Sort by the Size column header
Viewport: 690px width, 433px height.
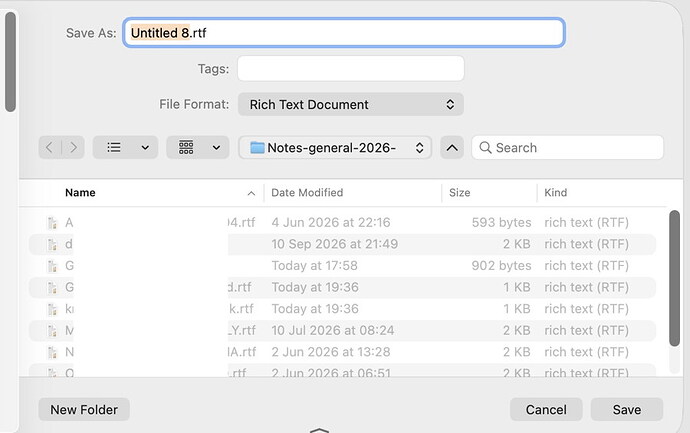[459, 193]
